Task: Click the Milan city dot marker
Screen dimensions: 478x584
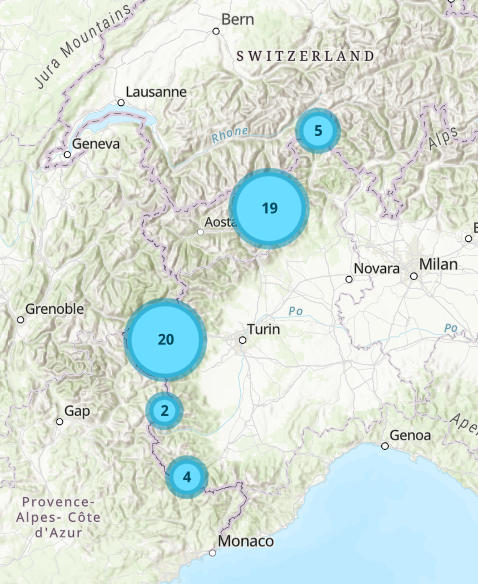Action: click(x=414, y=276)
